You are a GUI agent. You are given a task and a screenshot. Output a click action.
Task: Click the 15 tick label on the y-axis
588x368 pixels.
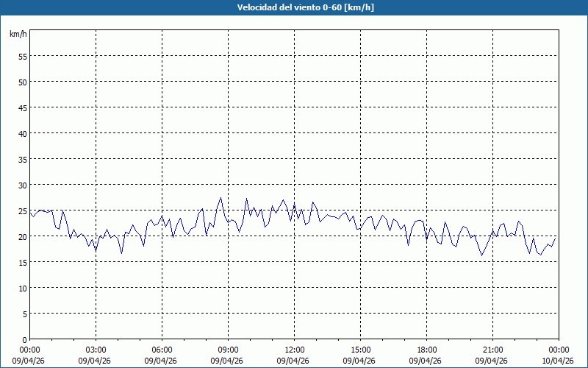click(x=22, y=262)
